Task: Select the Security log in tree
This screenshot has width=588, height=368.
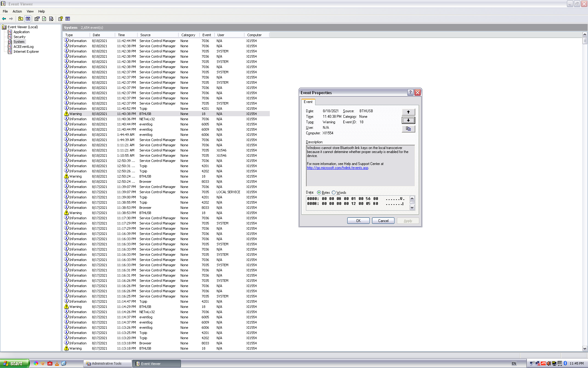Action: pos(19,37)
